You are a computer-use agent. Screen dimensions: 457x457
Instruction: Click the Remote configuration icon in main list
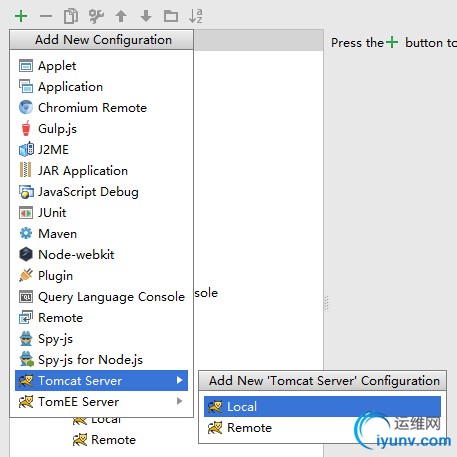click(26, 318)
